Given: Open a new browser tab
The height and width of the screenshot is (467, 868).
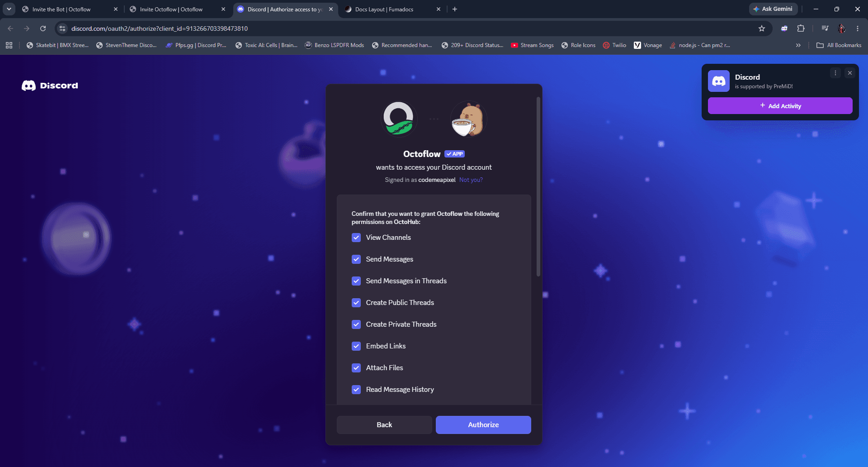Looking at the screenshot, I should [x=455, y=9].
